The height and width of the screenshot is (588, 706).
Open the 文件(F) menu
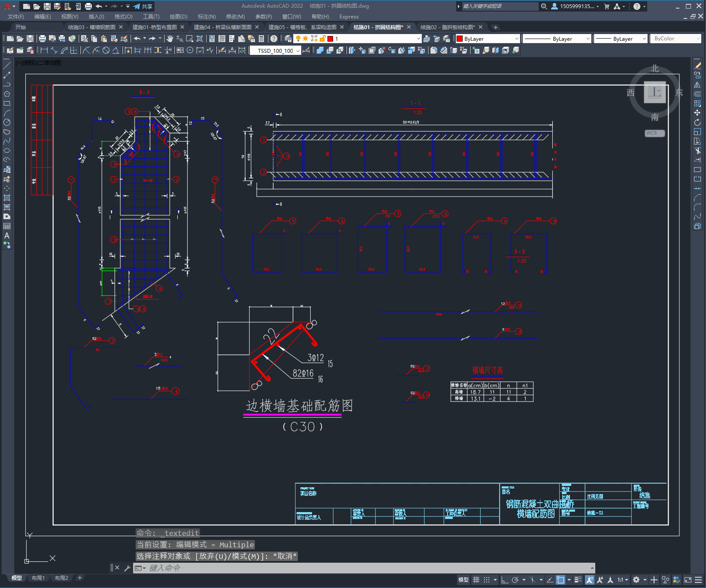tap(16, 17)
